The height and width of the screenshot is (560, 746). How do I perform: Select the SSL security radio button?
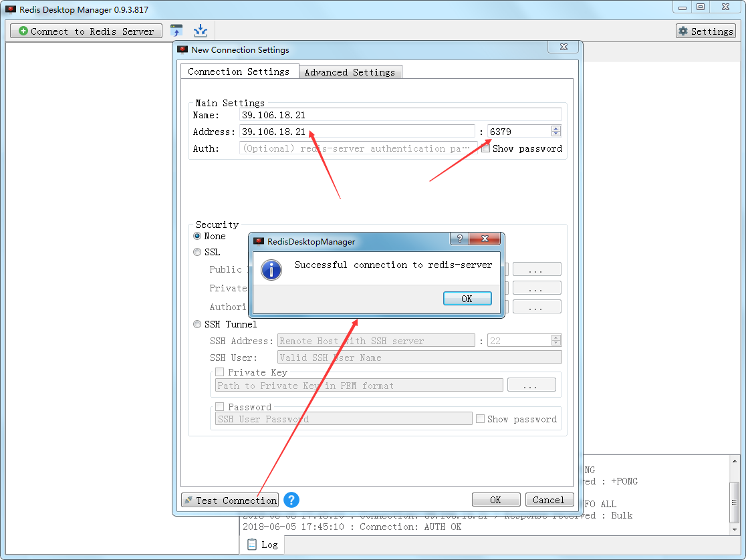coord(197,252)
